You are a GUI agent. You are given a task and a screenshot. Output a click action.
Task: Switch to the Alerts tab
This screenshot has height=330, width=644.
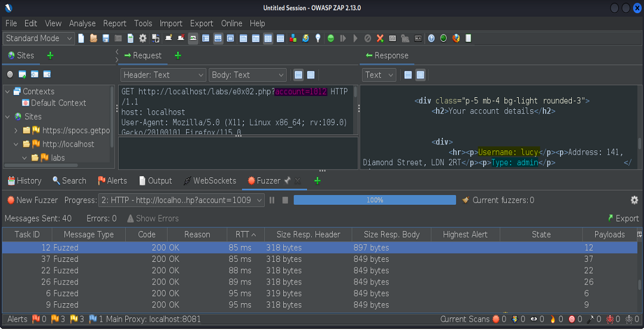tap(112, 181)
